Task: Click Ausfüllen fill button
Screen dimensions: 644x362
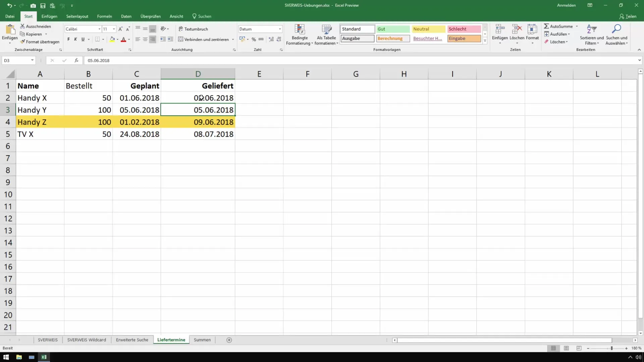Action: (x=557, y=34)
